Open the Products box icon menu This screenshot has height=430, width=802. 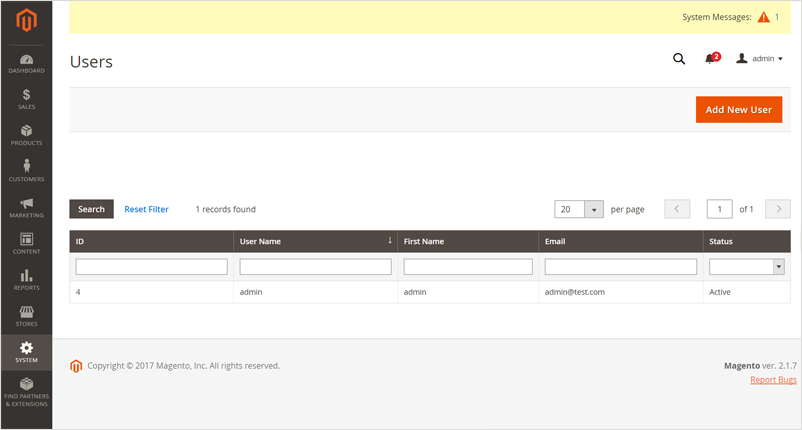tap(26, 135)
